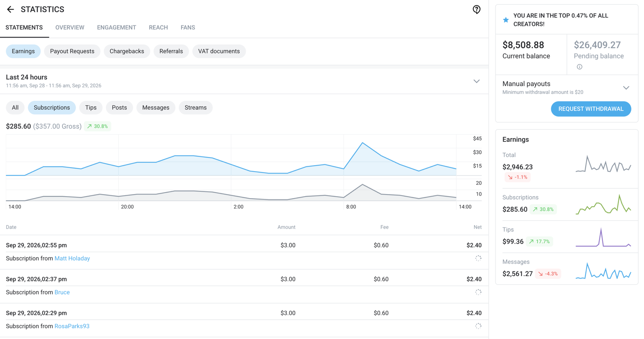Click the 30.8% increase badge above chart
Viewport: 644px width, 339px height.
[98, 126]
